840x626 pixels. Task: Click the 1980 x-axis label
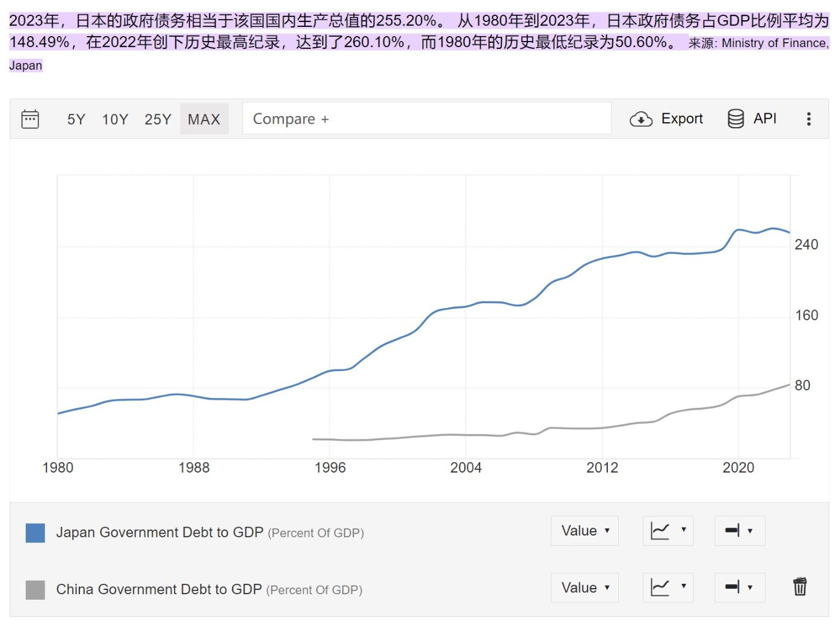click(x=57, y=468)
